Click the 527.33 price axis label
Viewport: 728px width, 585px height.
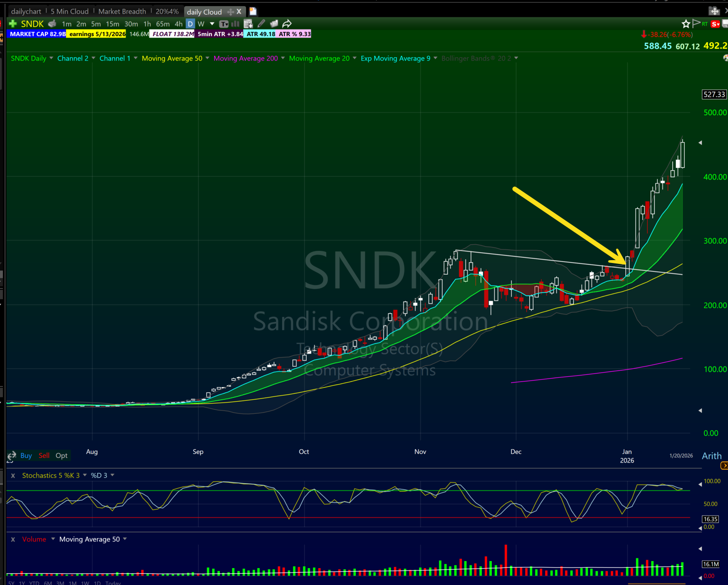click(x=714, y=94)
